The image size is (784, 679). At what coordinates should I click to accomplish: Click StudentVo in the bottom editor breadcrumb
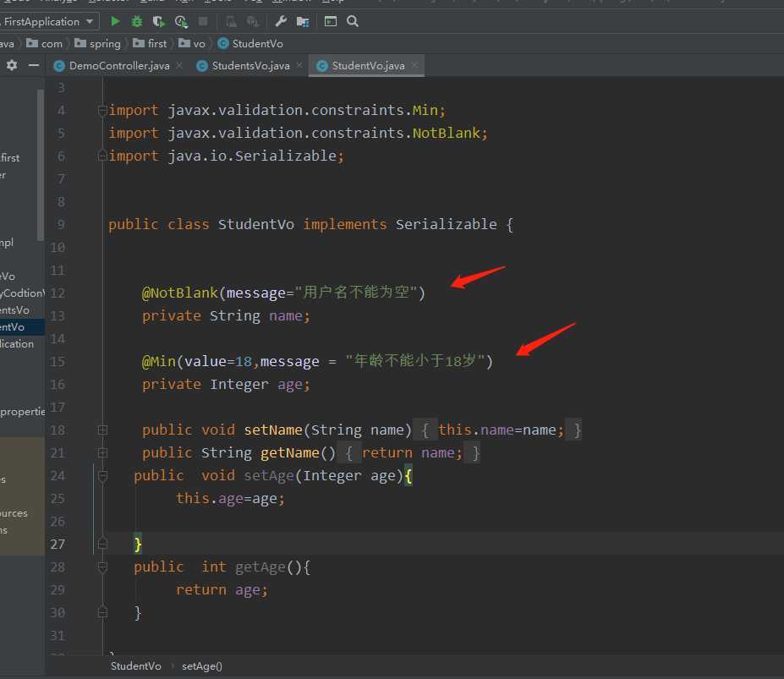click(x=135, y=666)
